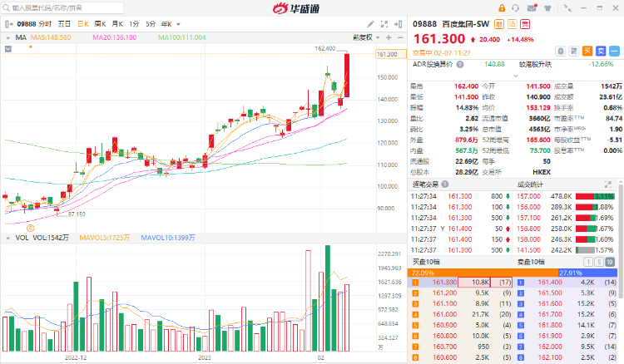Click the blue 27.91% sell ratio bar
Image resolution: width=624 pixels, height=364 pixels.
coord(587,273)
